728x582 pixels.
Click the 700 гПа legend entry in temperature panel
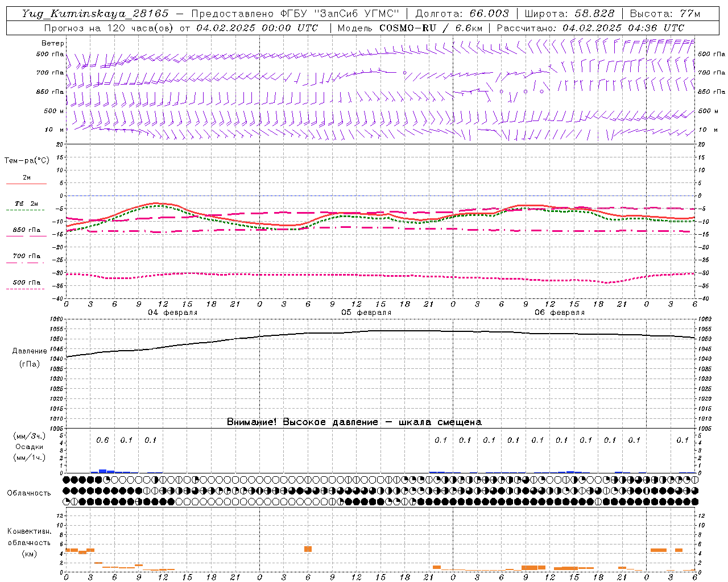point(26,256)
